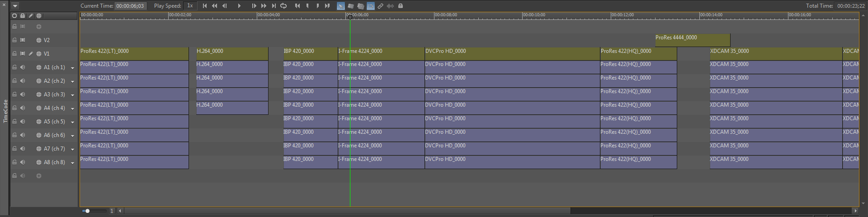Click the playhead marker on ruler
The width and height of the screenshot is (868, 217).
tap(350, 17)
